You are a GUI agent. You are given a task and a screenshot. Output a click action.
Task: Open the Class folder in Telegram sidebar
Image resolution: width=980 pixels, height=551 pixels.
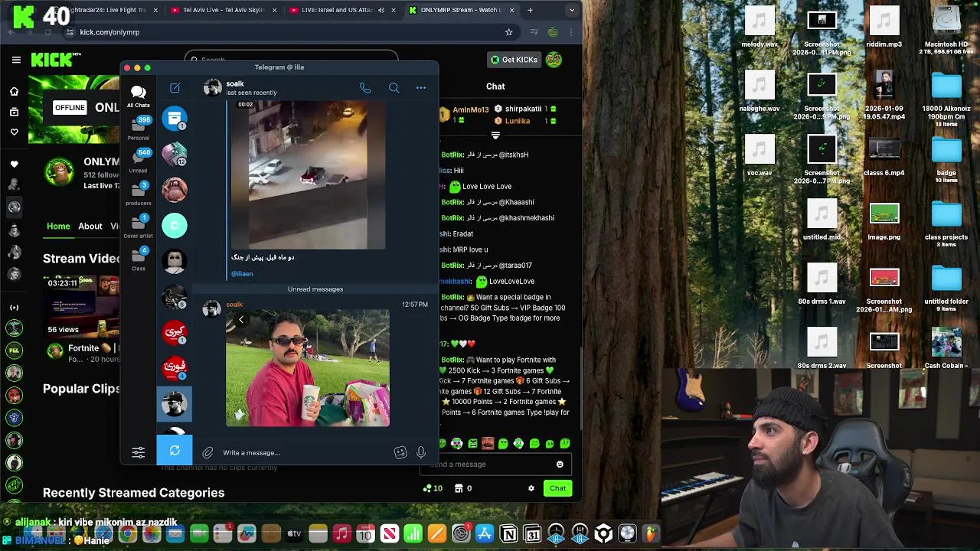click(139, 259)
